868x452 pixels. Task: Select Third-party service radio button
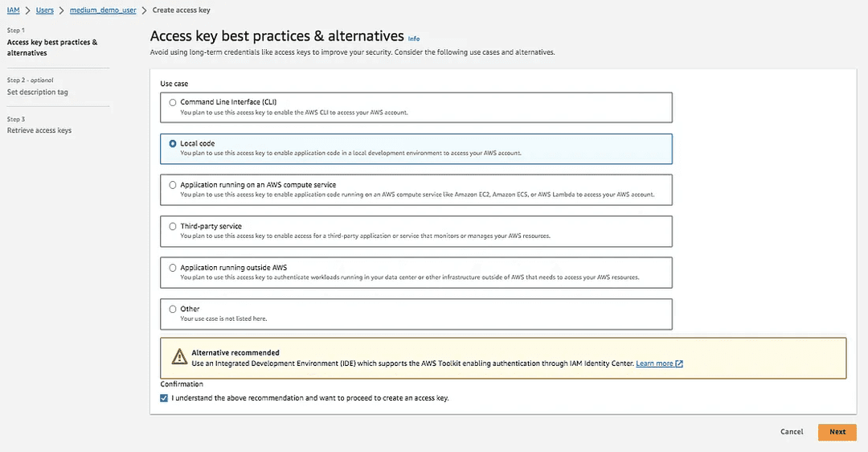click(x=173, y=226)
